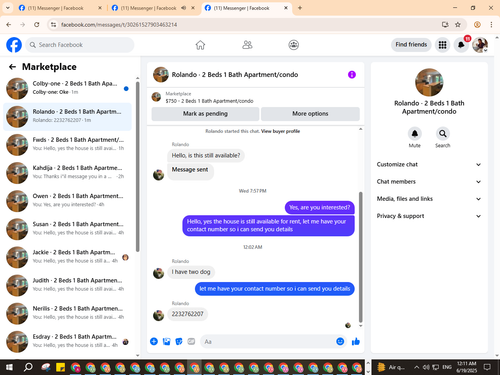
Task: Reload the page in Chrome
Action: [x=37, y=24]
